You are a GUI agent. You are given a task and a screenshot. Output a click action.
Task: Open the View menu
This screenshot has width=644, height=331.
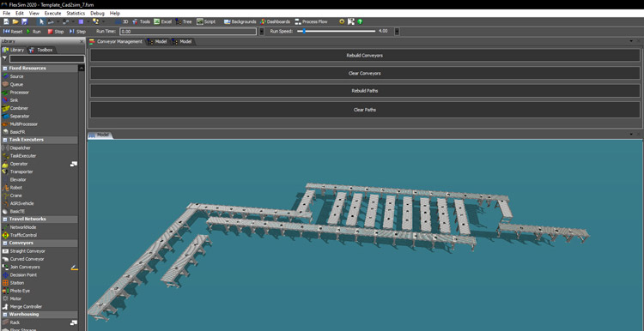(x=34, y=13)
